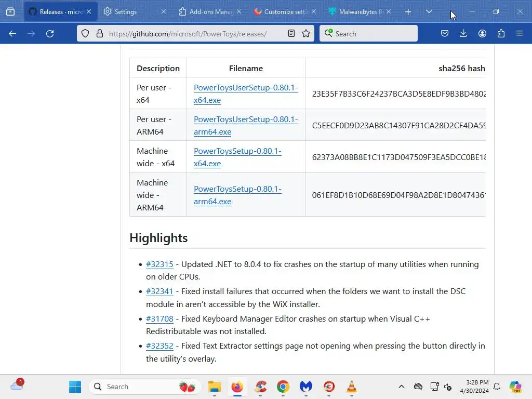Close the Settings tab

[164, 11]
